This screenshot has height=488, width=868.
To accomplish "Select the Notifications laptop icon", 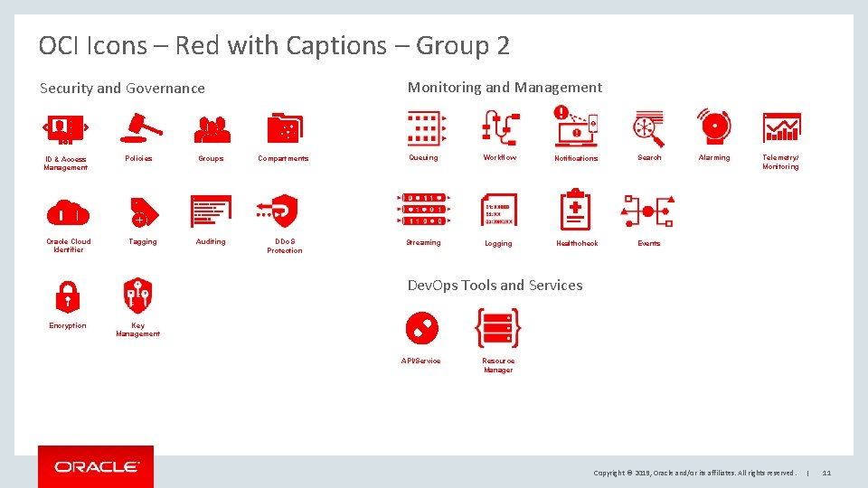I will 576,127.
